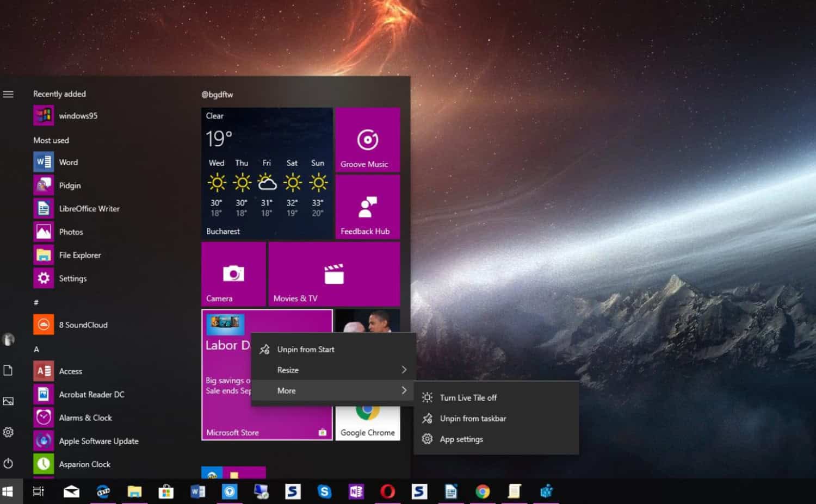Click the Settings gear in Start left rail
Screen dimensions: 816x504
tap(8, 432)
